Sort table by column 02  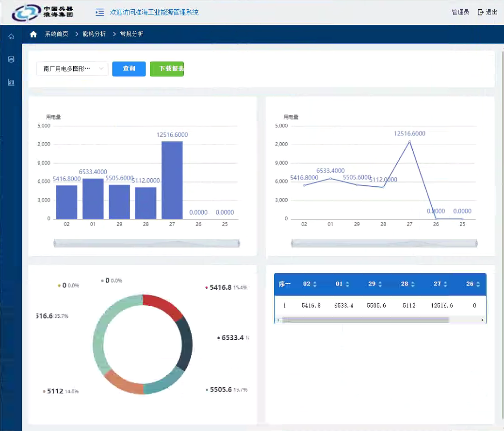coord(309,284)
